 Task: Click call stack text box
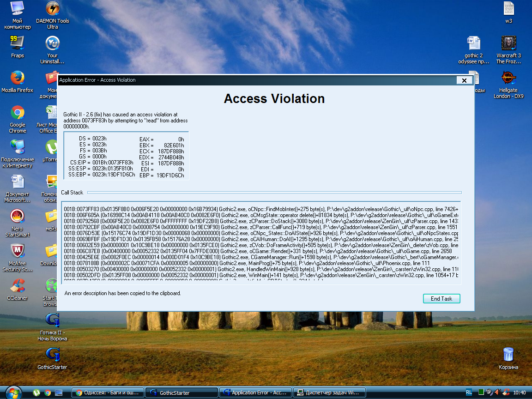point(261,242)
